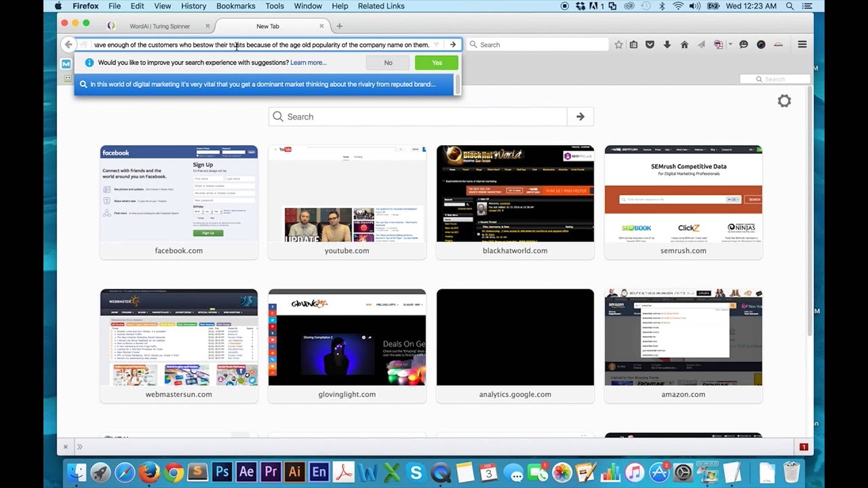Open the Apple menu
The image size is (868, 488).
pyautogui.click(x=58, y=6)
